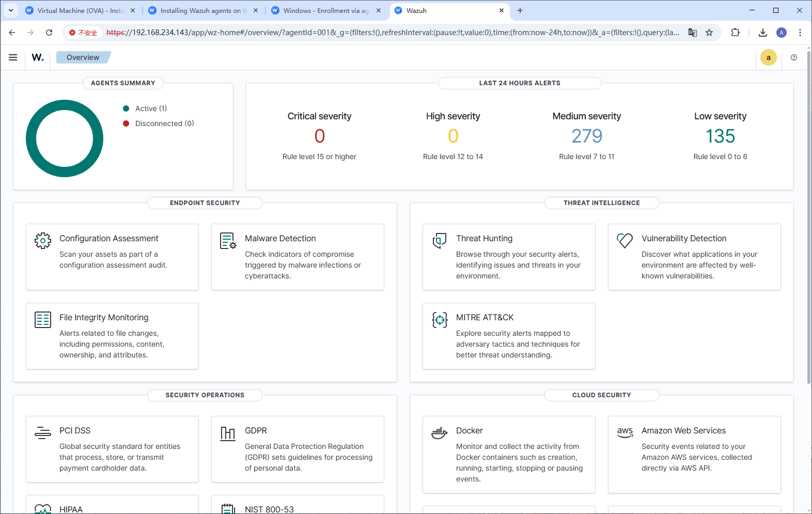Click the Active (1) legend entry

point(145,108)
